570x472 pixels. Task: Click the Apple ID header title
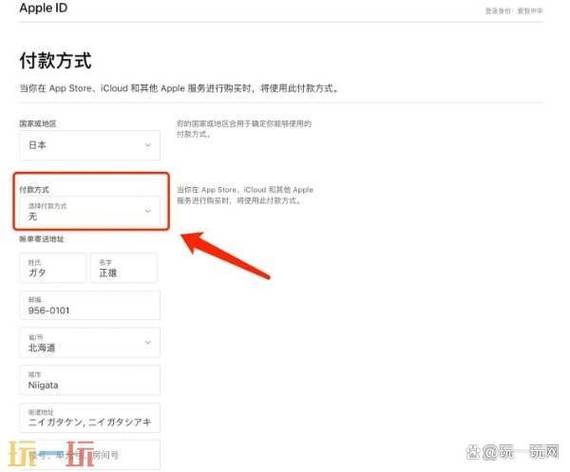[x=43, y=8]
